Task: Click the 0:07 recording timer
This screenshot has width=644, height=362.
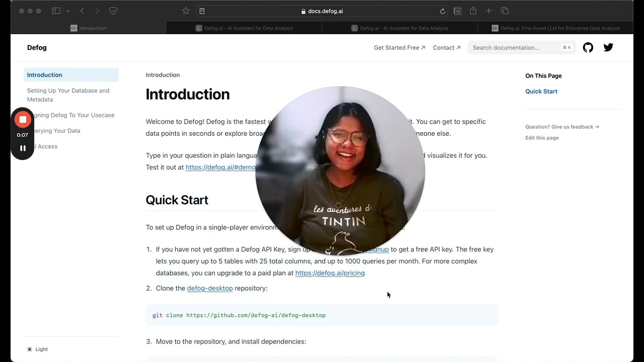Action: click(x=22, y=135)
